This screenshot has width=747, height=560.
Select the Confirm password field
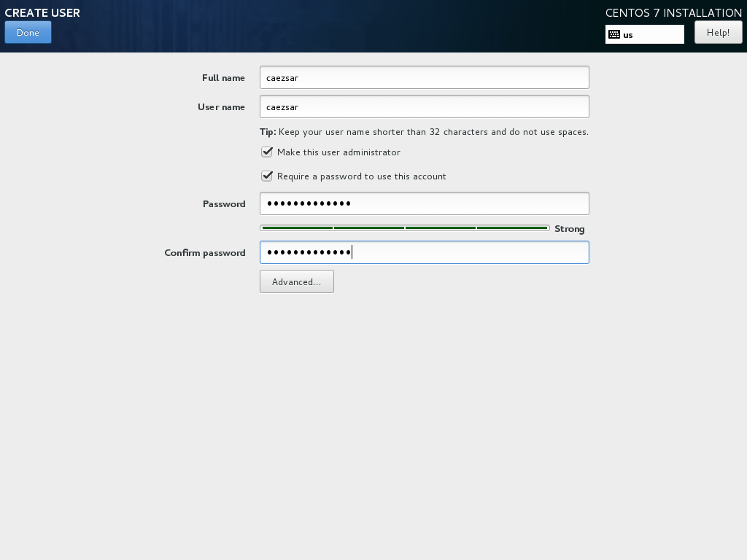(x=424, y=252)
